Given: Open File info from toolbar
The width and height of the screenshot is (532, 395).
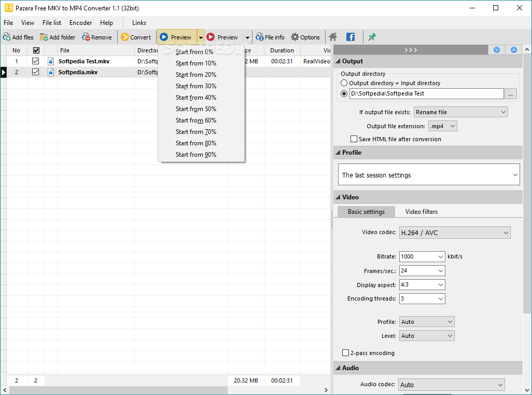Looking at the screenshot, I should [x=270, y=37].
